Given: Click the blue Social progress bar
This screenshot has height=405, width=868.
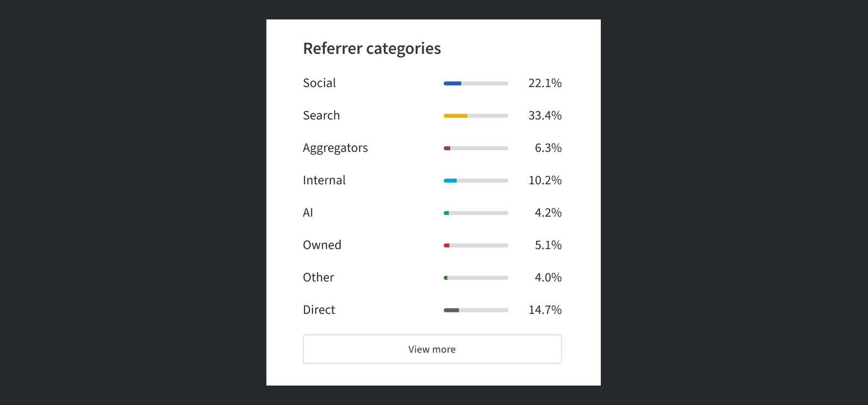Looking at the screenshot, I should 476,83.
